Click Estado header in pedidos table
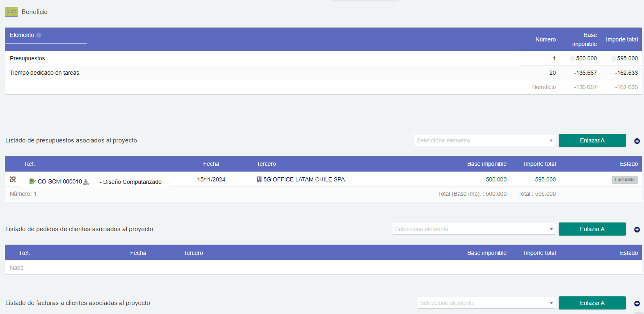This screenshot has height=314, width=644. pyautogui.click(x=629, y=253)
